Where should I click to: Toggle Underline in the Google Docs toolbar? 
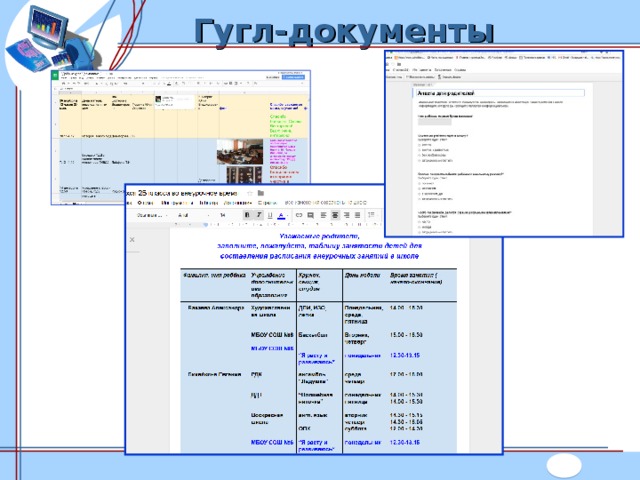[x=269, y=215]
